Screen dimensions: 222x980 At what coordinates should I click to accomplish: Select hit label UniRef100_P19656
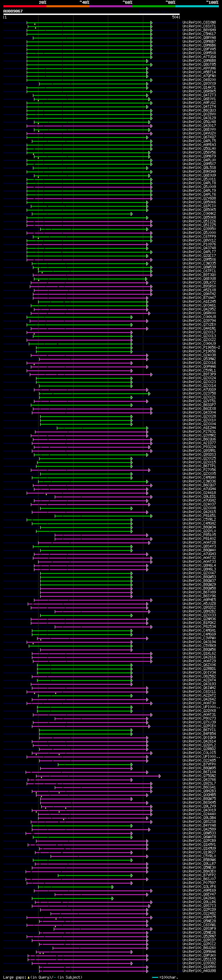199,351
